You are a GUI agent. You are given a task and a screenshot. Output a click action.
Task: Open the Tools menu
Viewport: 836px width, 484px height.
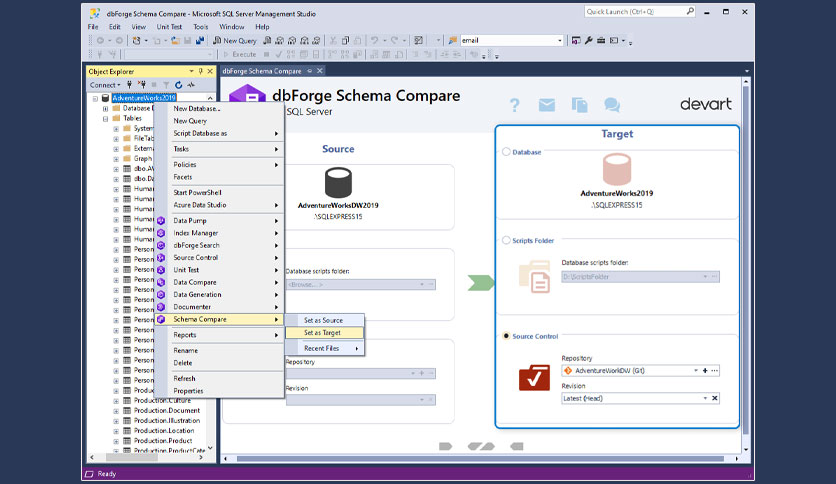coord(200,27)
